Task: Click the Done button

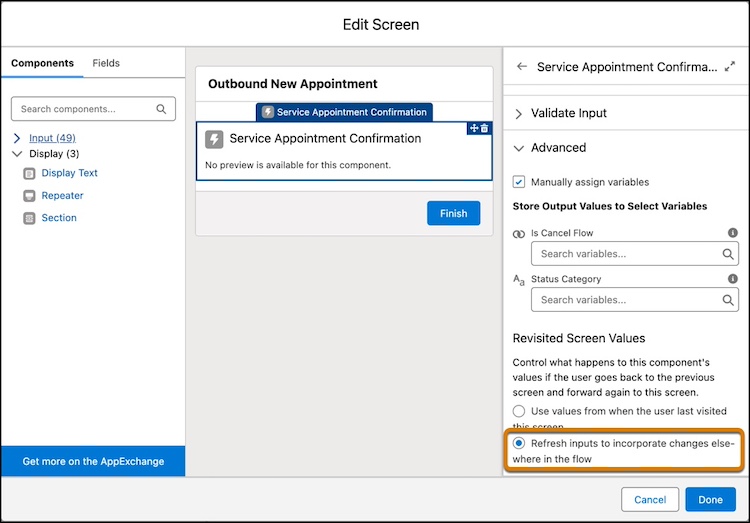Action: tap(710, 500)
